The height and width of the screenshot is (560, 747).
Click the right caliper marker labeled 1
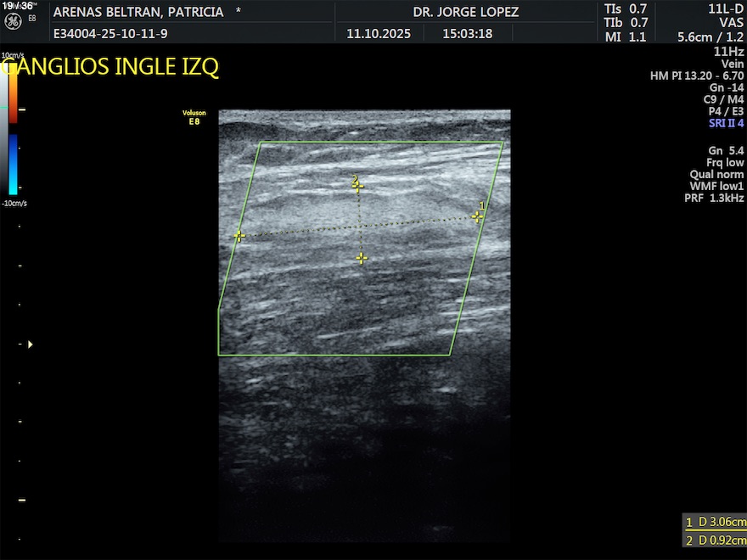477,217
